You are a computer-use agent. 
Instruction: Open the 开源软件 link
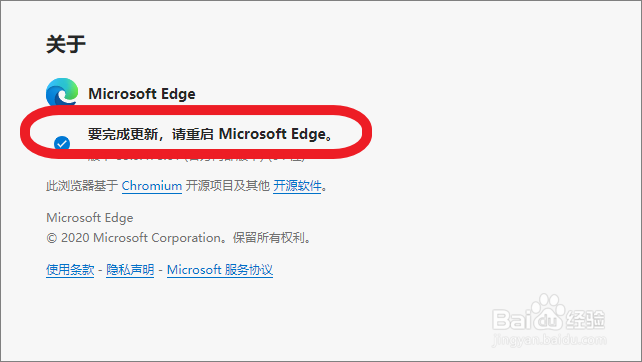click(297, 186)
